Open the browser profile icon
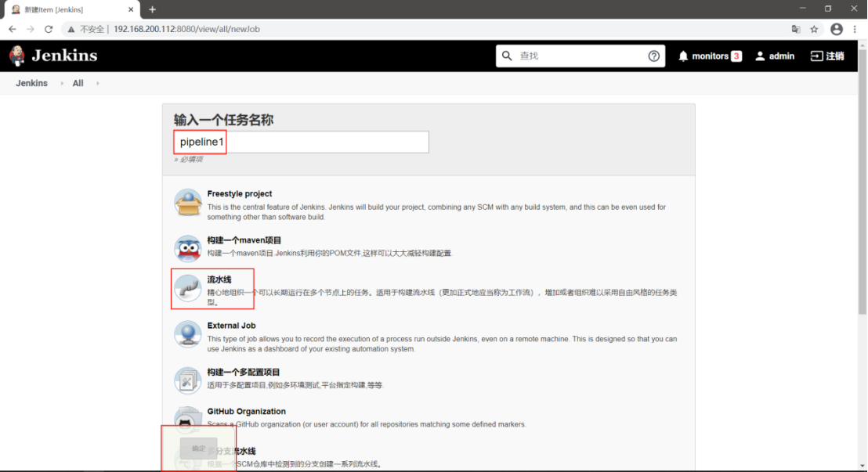The image size is (868, 472). [x=837, y=29]
